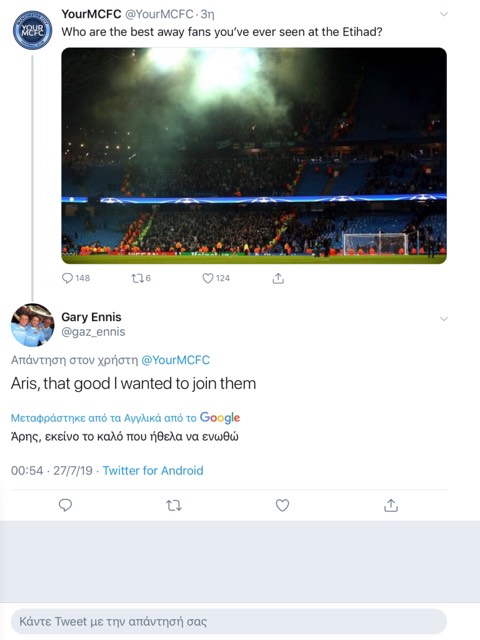Image resolution: width=480 pixels, height=640 pixels.
Task: Open the @gaz_ennis handle
Action: pos(93,332)
